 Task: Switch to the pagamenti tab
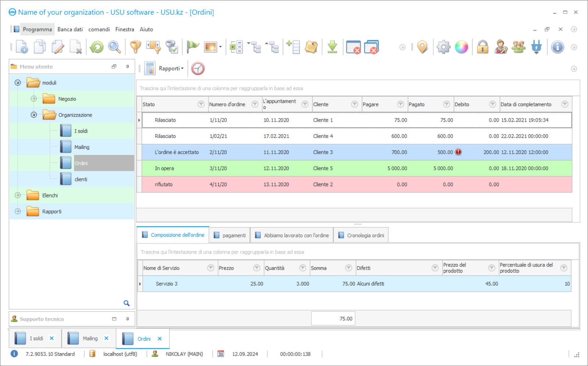(x=230, y=235)
